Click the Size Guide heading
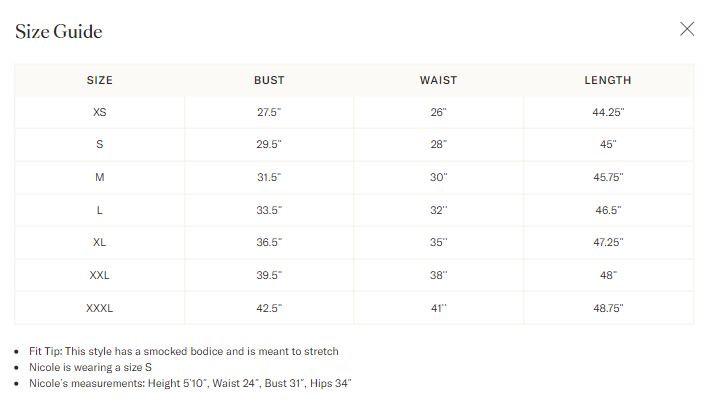 59,31
